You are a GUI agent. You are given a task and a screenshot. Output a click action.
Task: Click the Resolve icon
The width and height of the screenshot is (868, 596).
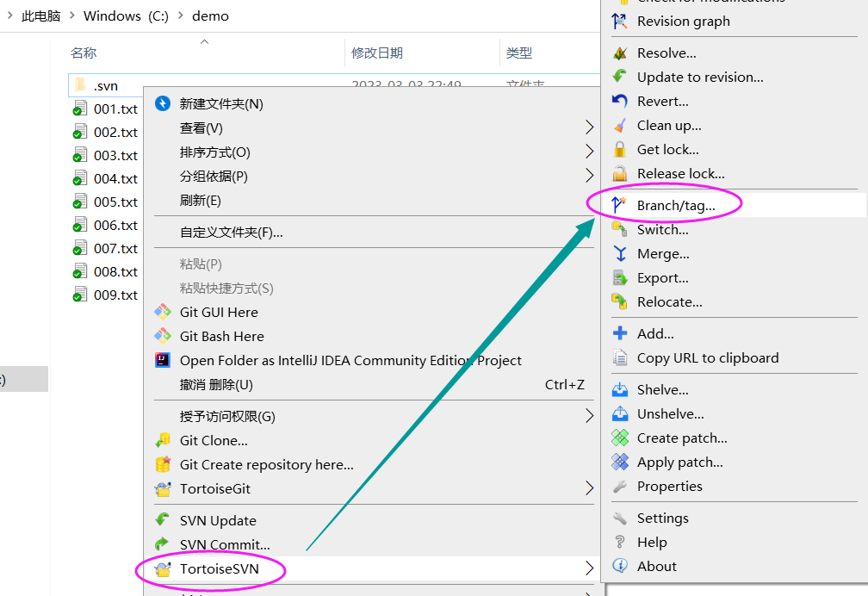pyautogui.click(x=620, y=53)
